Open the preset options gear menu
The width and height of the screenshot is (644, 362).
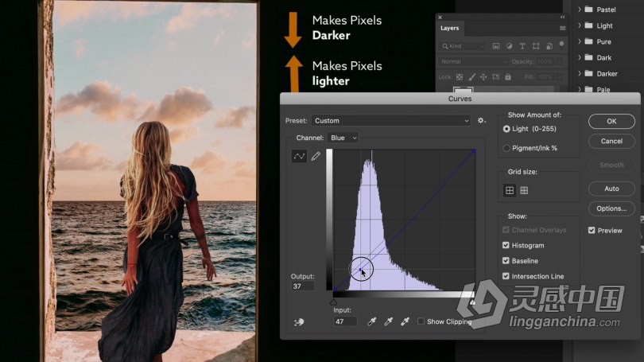click(481, 121)
